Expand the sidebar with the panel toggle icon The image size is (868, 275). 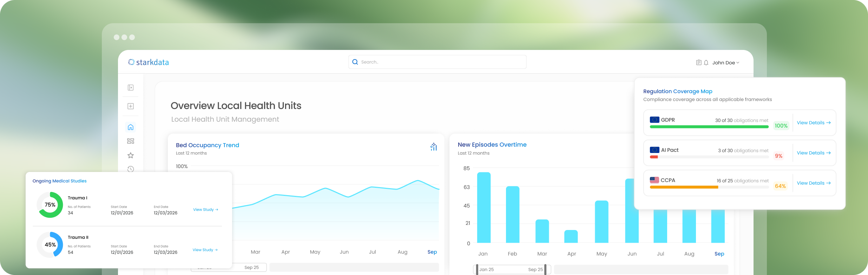[131, 88]
